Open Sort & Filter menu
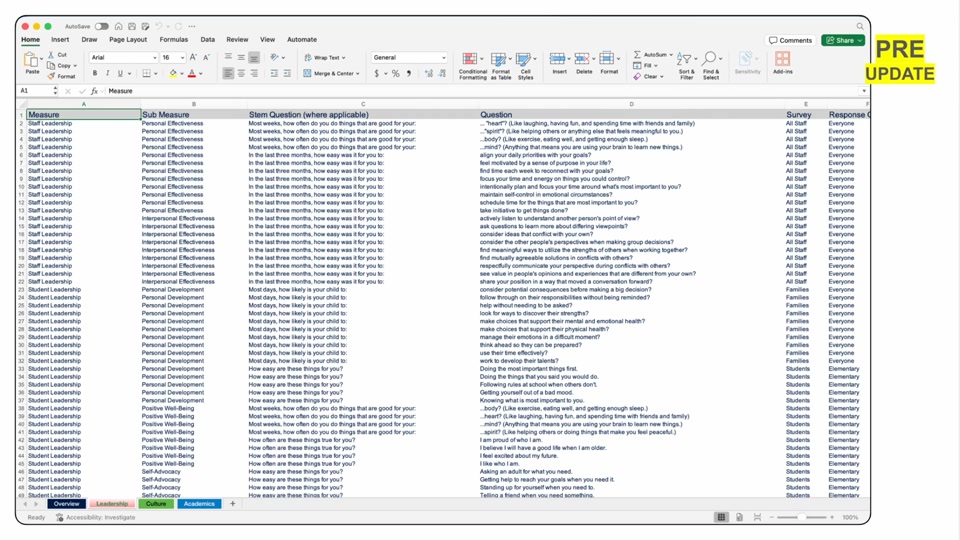The height and width of the screenshot is (540, 960). (686, 66)
